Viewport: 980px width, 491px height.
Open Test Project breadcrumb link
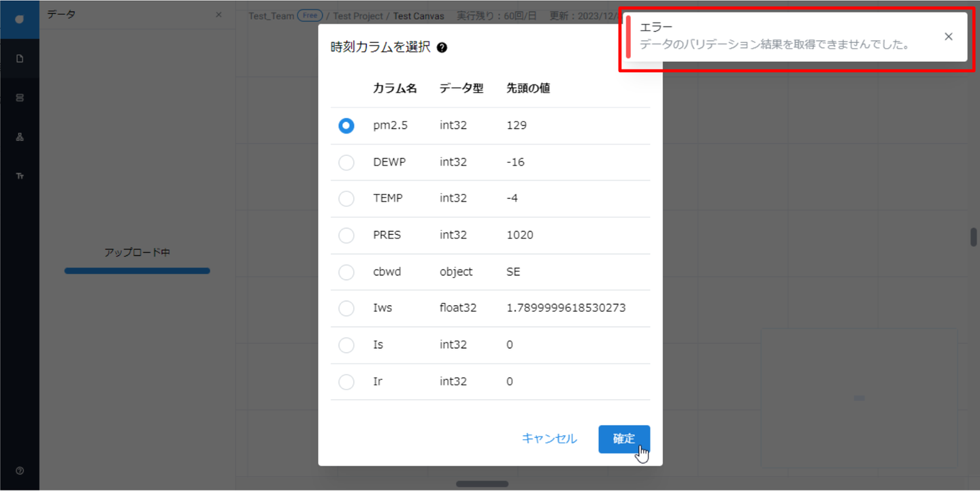coord(359,16)
